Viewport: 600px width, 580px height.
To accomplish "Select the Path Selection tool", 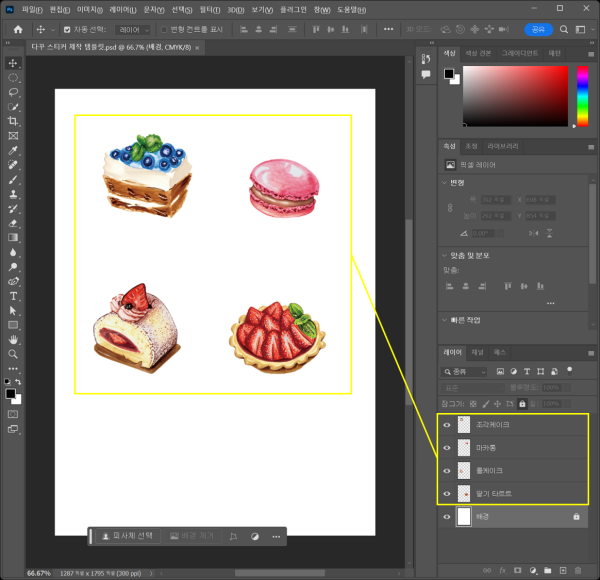I will (x=13, y=310).
